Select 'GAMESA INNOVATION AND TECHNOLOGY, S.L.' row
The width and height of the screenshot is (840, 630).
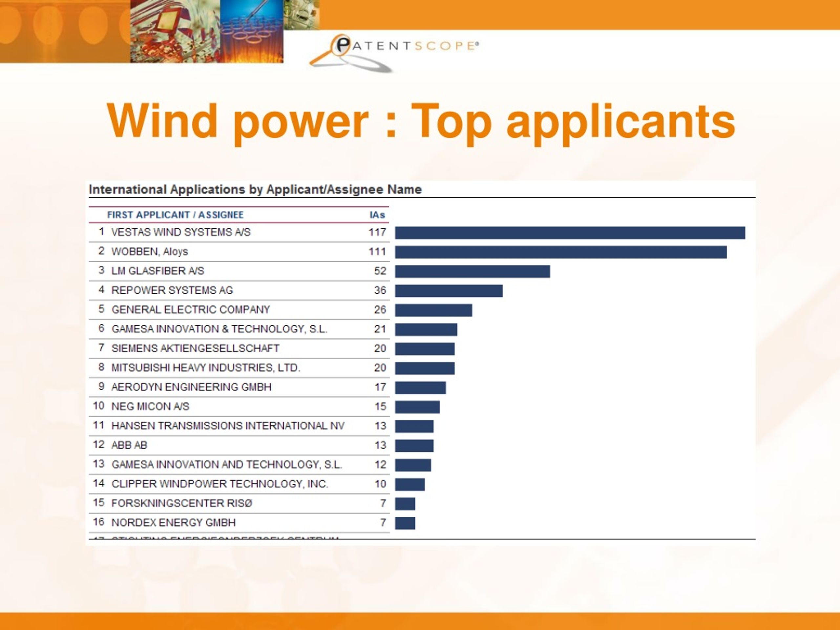pos(239,464)
